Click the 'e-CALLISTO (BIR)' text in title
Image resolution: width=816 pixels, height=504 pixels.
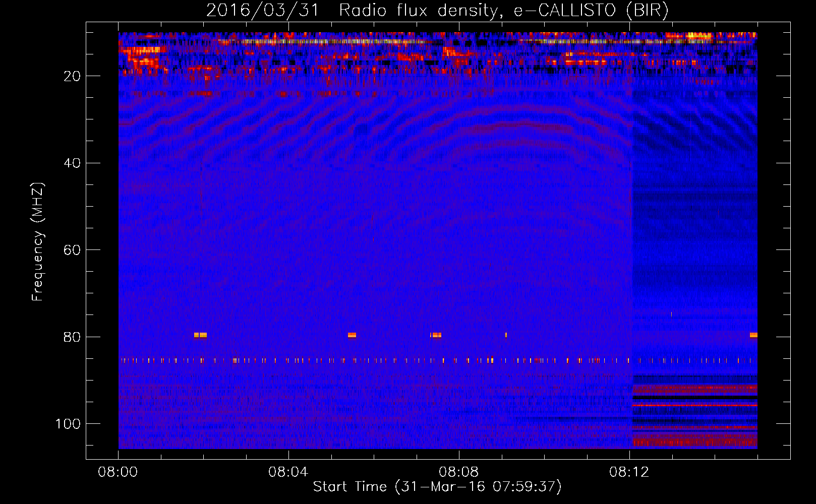tap(591, 10)
